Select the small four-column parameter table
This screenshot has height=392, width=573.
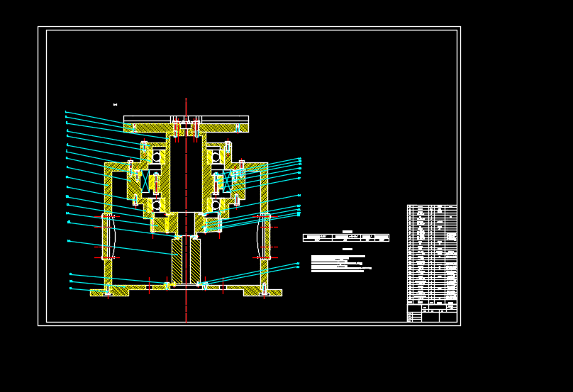346,238
